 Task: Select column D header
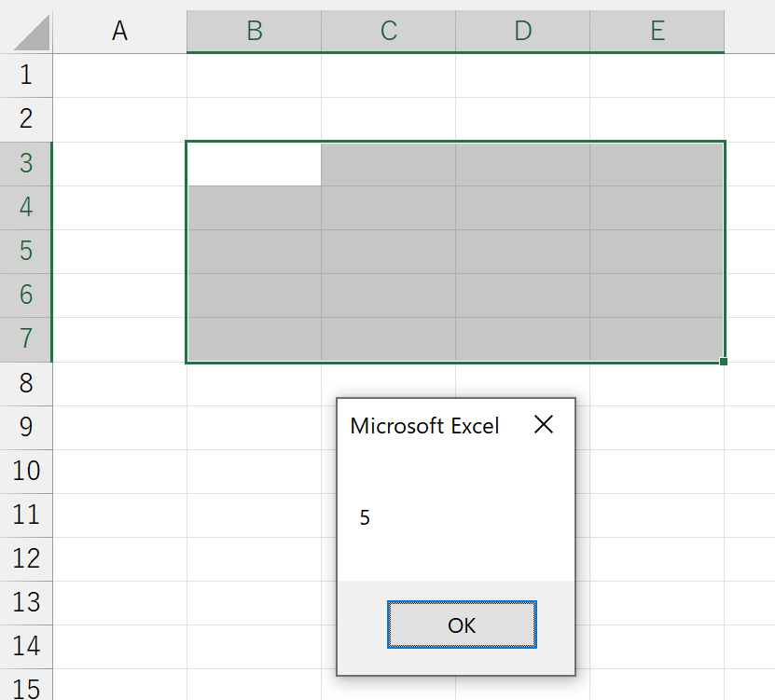point(523,31)
